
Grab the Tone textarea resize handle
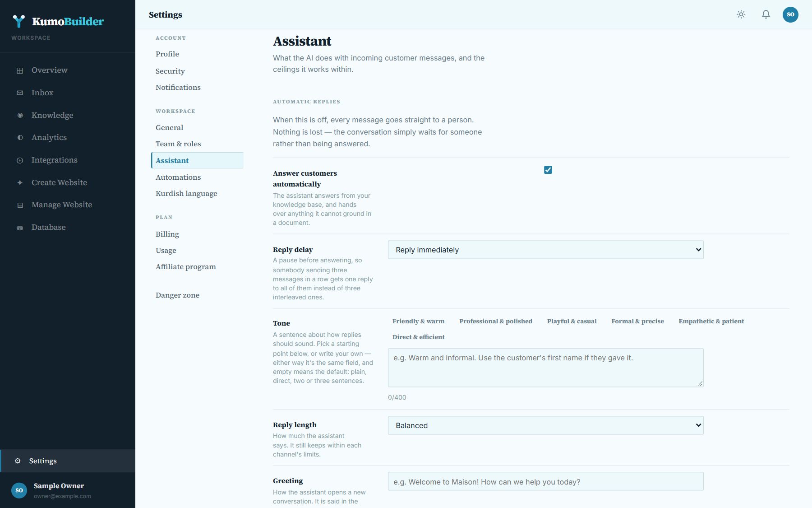point(700,383)
